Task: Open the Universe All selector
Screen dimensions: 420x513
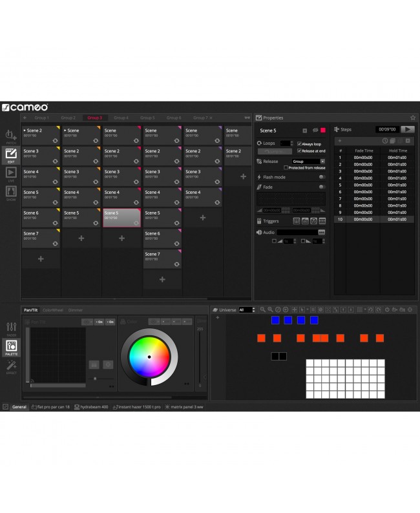Action: (x=247, y=310)
